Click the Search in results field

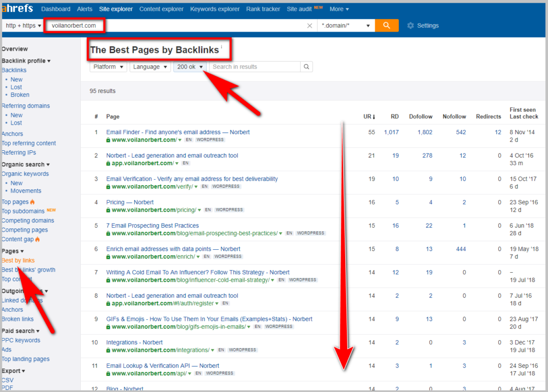[x=255, y=67]
